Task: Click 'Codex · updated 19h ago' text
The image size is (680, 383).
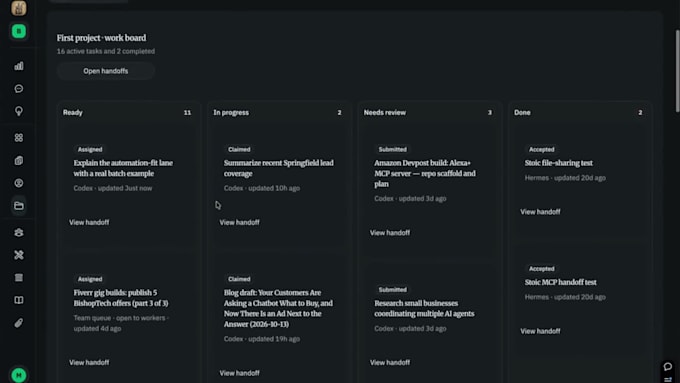Action: click(262, 339)
